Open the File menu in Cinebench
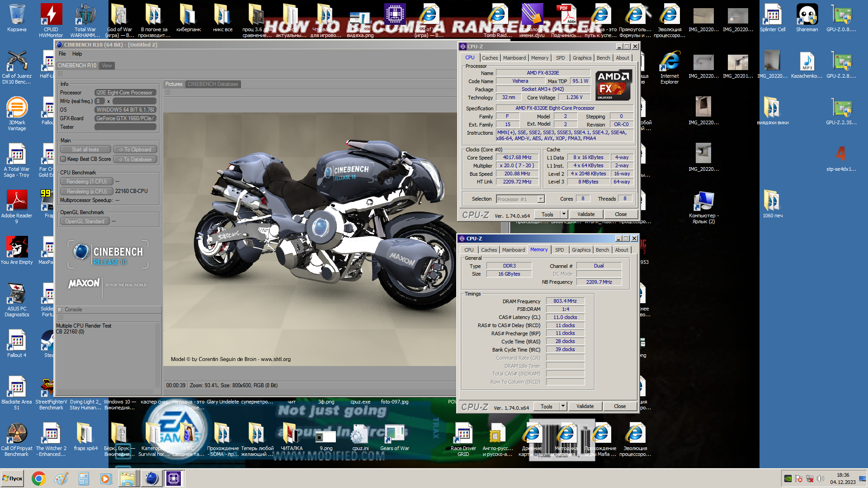This screenshot has width=868, height=488. pos(62,54)
